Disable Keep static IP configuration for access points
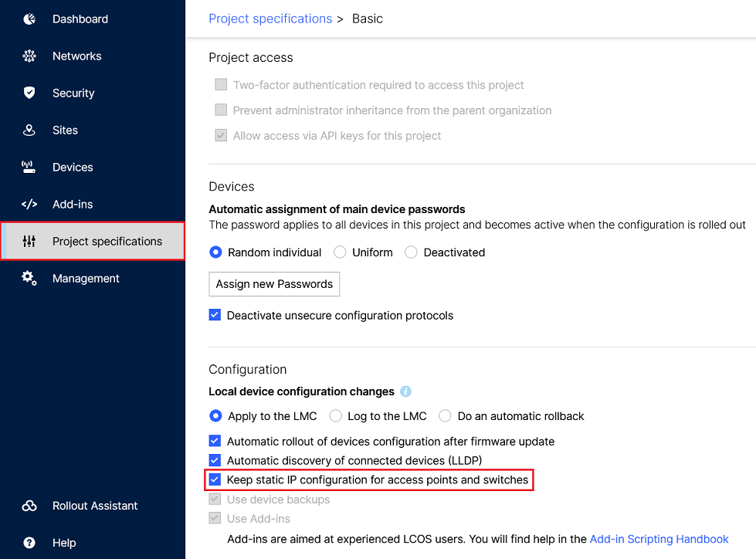The image size is (756, 559). pyautogui.click(x=214, y=479)
